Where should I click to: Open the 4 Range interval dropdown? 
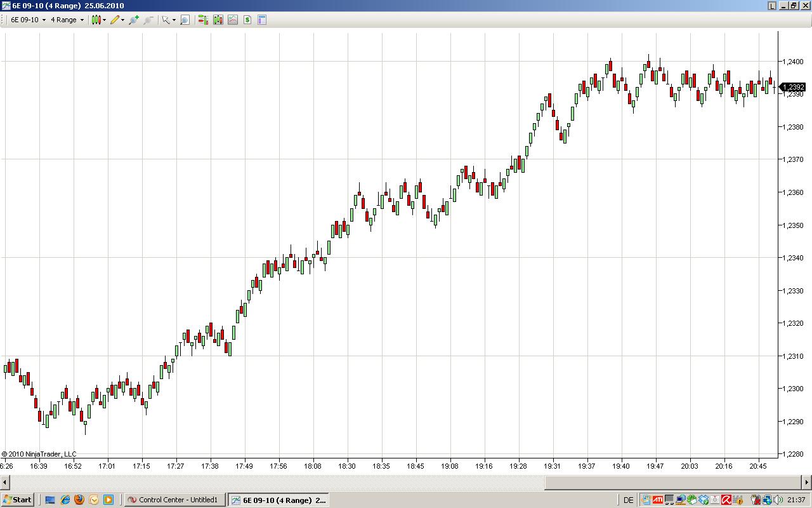[x=67, y=20]
